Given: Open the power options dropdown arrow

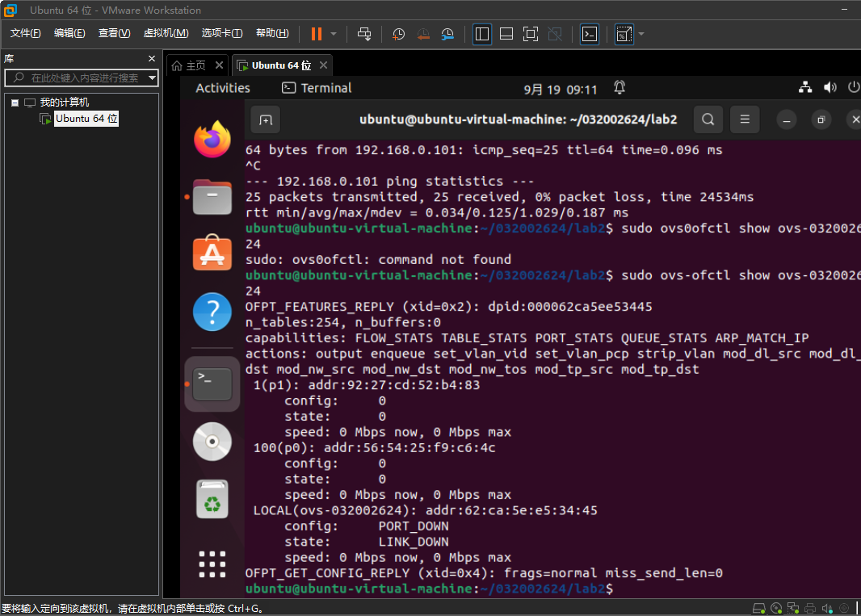Looking at the screenshot, I should (x=334, y=34).
